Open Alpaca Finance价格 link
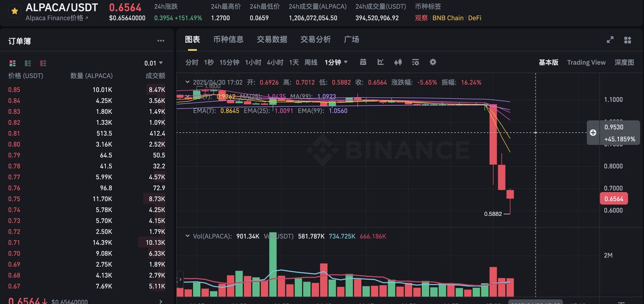 (57, 18)
